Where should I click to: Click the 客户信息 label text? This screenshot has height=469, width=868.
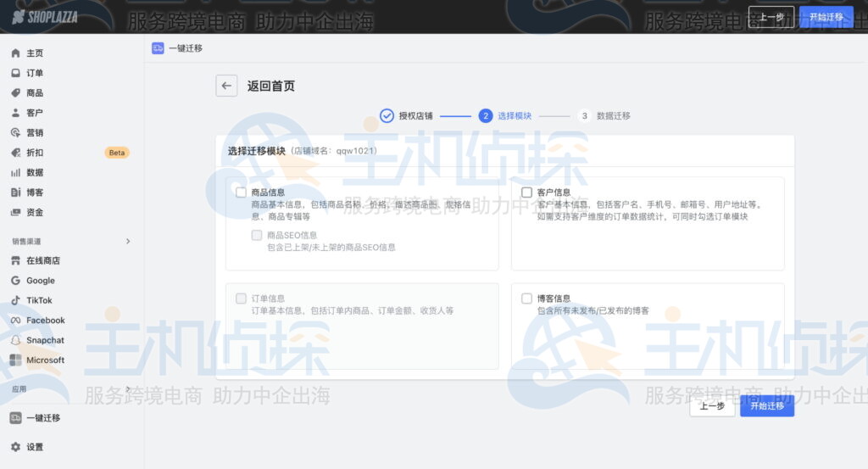[x=554, y=193]
